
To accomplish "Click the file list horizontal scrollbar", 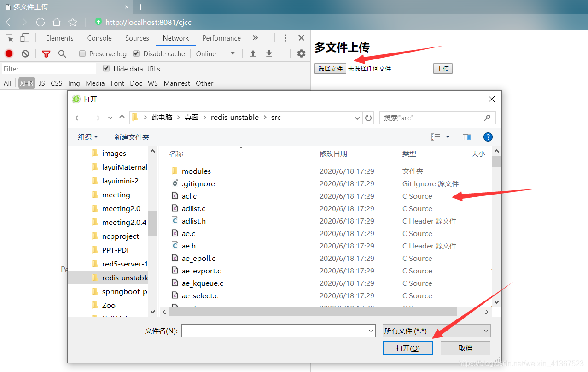I will [313, 312].
